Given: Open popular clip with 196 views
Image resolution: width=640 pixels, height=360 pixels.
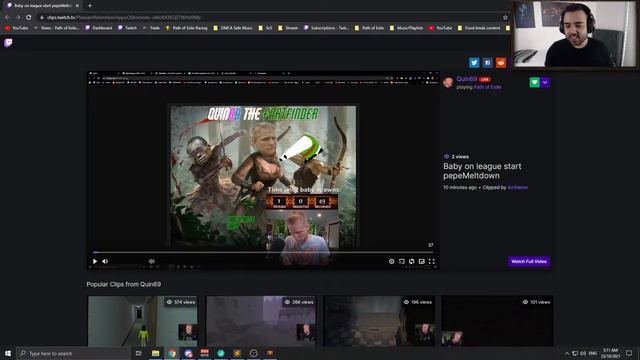Looking at the screenshot, I should (379, 321).
